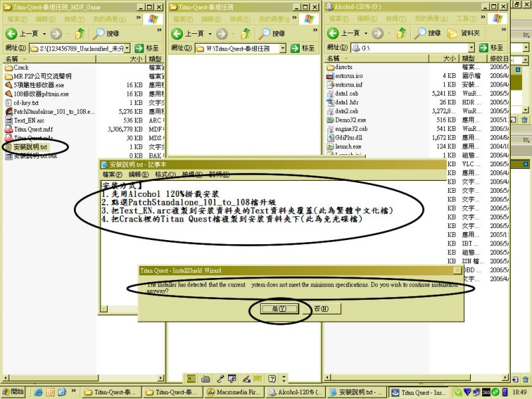Open the 格式(O) menu in Notepad
The image size is (532, 399).
pos(165,175)
